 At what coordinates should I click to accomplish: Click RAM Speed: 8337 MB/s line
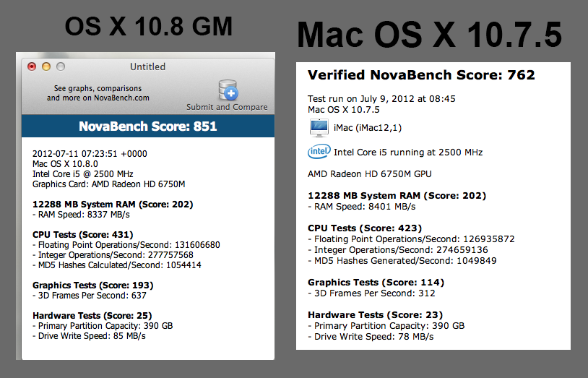81,215
